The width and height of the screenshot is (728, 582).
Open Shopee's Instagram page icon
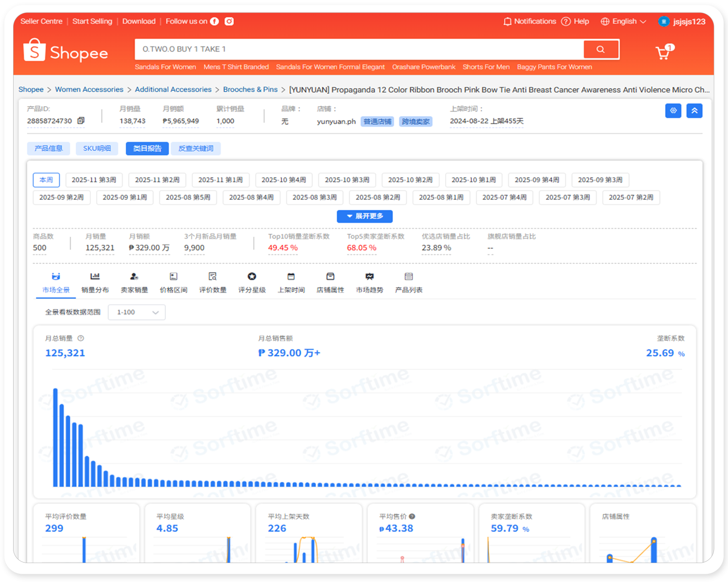coord(229,21)
